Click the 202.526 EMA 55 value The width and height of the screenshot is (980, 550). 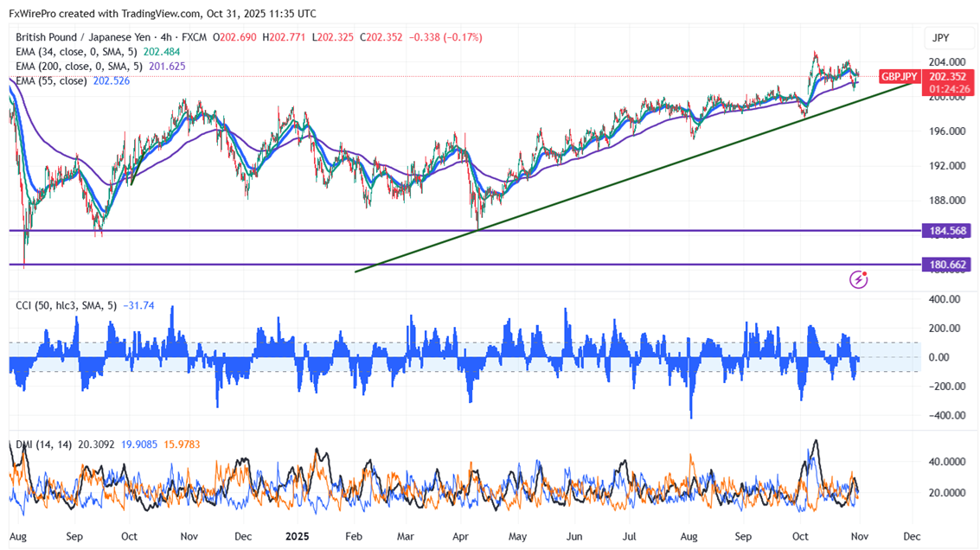click(112, 80)
